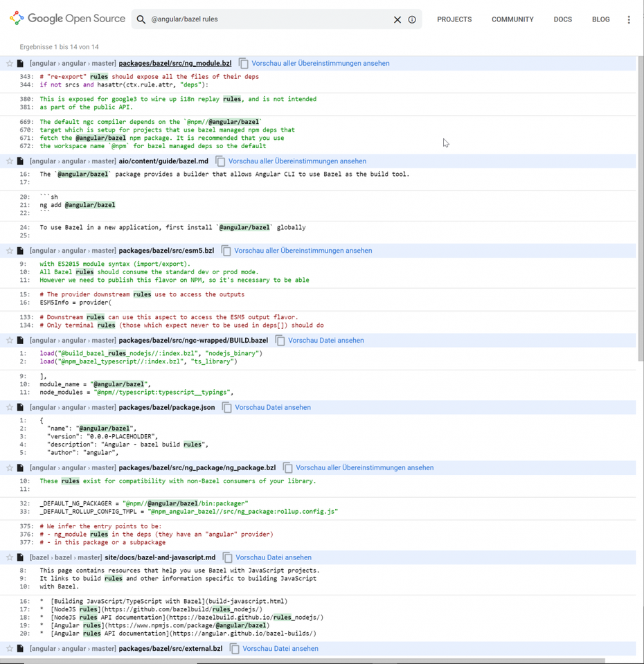Image resolution: width=644 pixels, height=664 pixels.
Task: Open ng_package/ng_package.bzl file link
Action: [197, 468]
